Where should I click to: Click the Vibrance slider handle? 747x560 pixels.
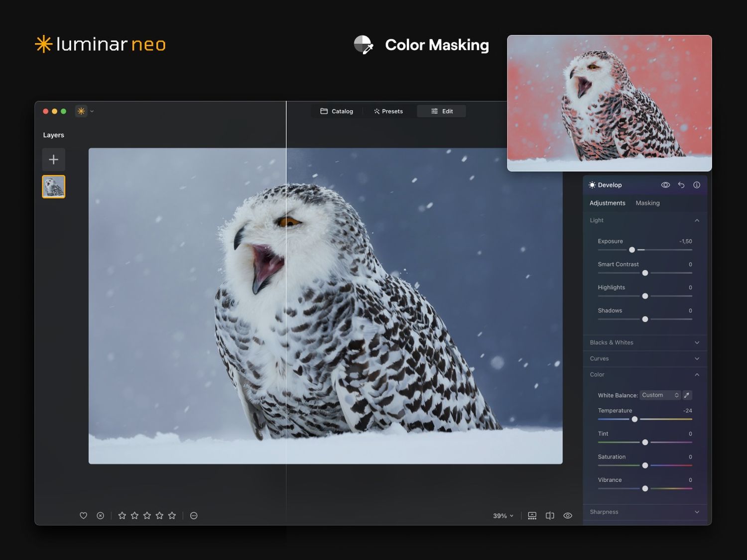pos(645,488)
